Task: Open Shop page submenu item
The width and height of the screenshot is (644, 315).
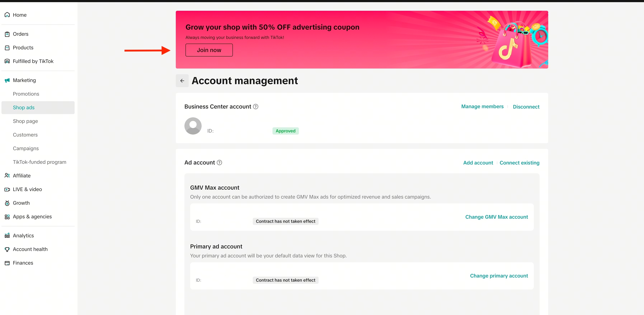Action: [38, 121]
